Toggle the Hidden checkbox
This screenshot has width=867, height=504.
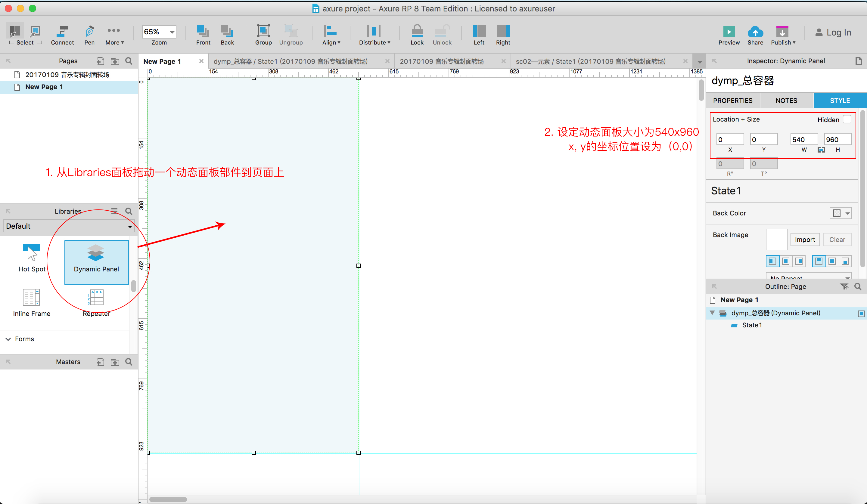pos(847,119)
